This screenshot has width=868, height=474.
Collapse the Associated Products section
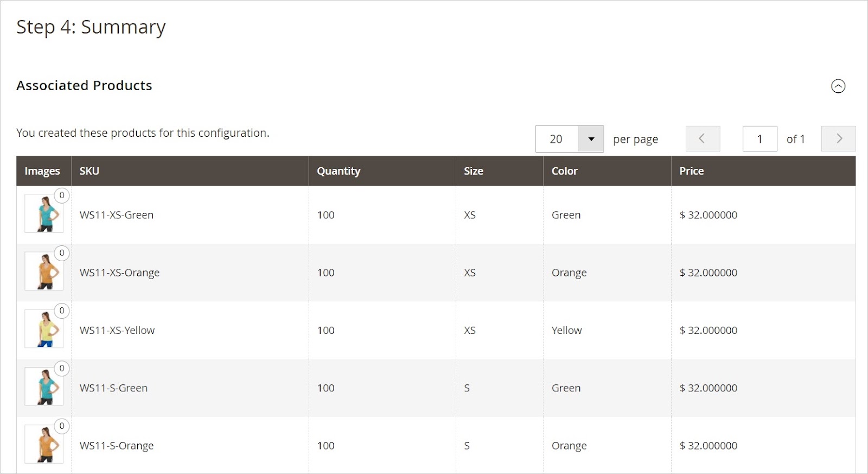click(x=838, y=86)
